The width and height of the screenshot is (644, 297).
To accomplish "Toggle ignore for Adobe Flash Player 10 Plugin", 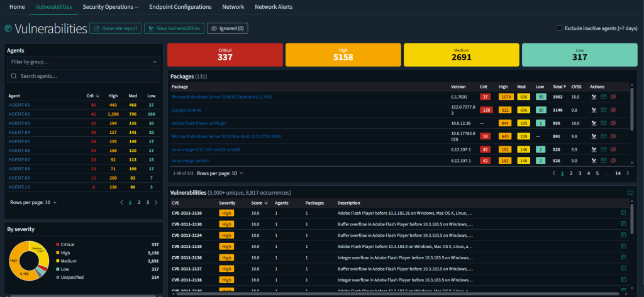I will (614, 123).
